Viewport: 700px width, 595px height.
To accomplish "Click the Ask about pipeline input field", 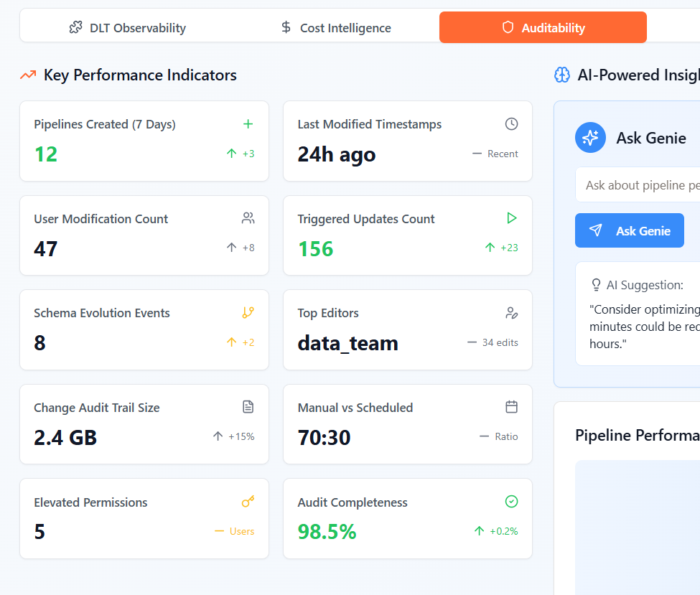I will click(646, 184).
